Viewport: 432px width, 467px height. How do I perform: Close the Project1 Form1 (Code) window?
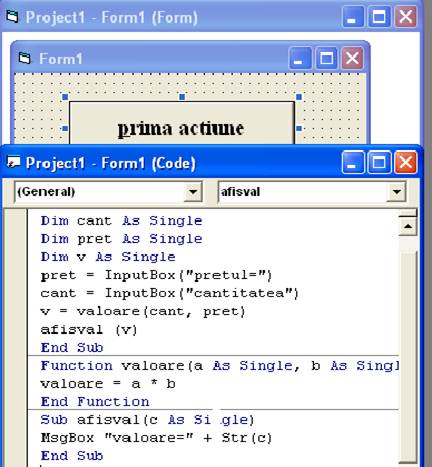[405, 163]
